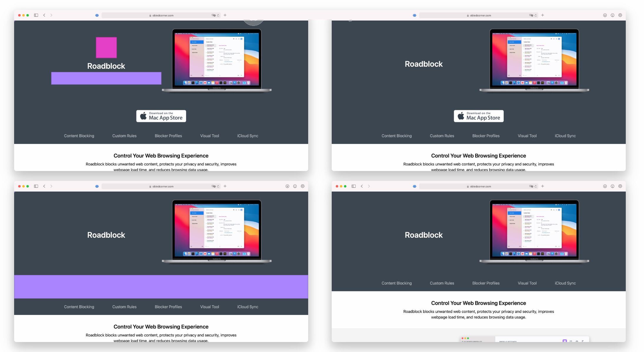Open Custom Rules link in the top-left window

click(x=124, y=136)
